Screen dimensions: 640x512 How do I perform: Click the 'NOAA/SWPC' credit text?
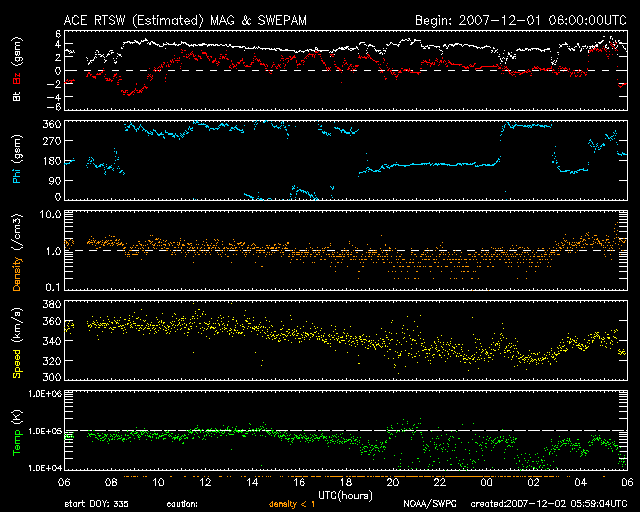click(430, 504)
